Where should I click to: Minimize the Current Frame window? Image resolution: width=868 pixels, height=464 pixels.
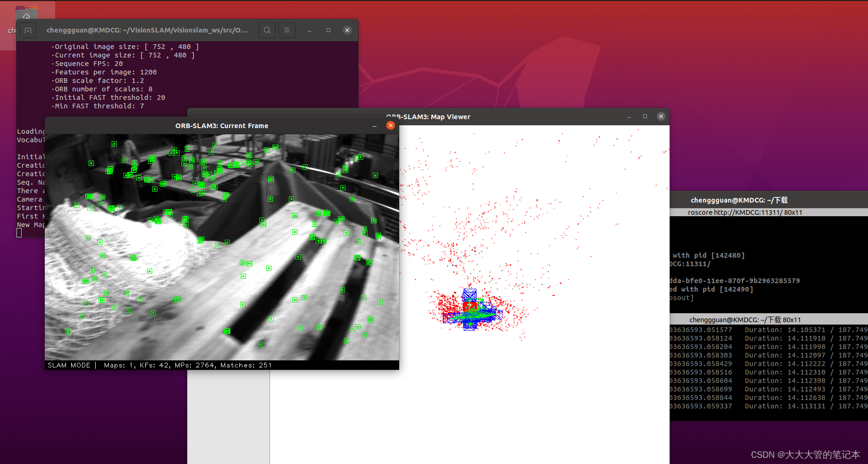tap(375, 126)
